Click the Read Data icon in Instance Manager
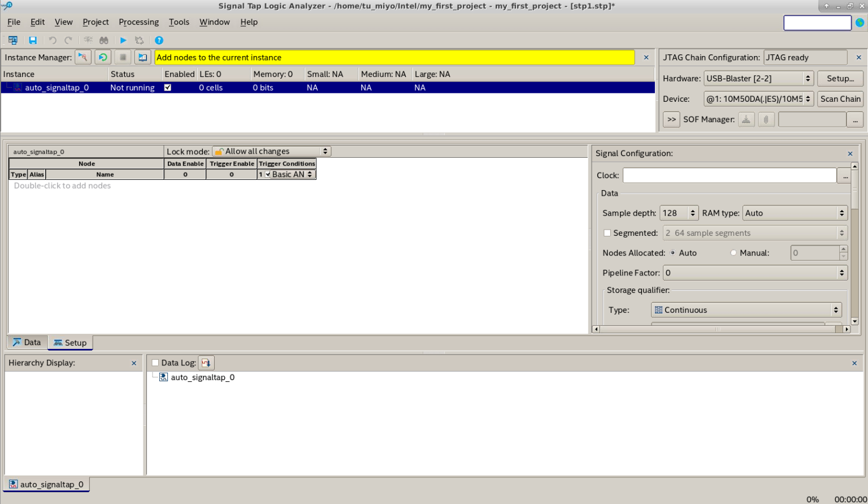868x504 pixels. coord(142,57)
